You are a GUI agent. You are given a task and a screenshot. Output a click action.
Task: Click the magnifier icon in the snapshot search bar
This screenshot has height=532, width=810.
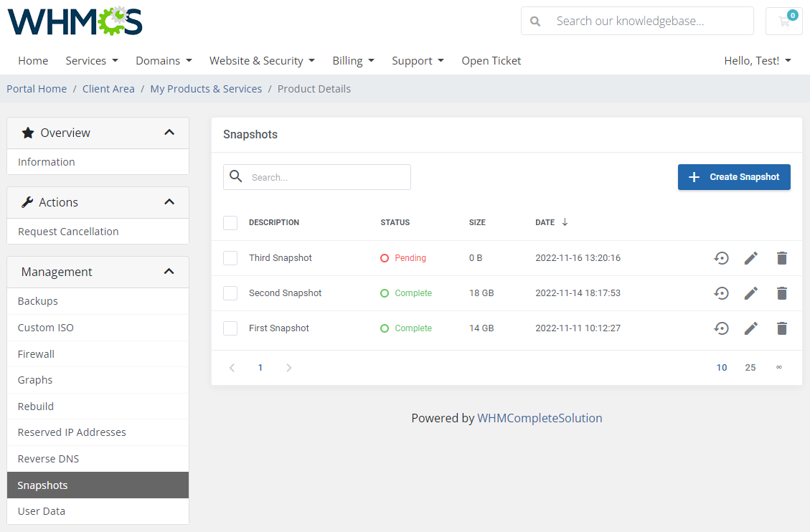tap(236, 176)
